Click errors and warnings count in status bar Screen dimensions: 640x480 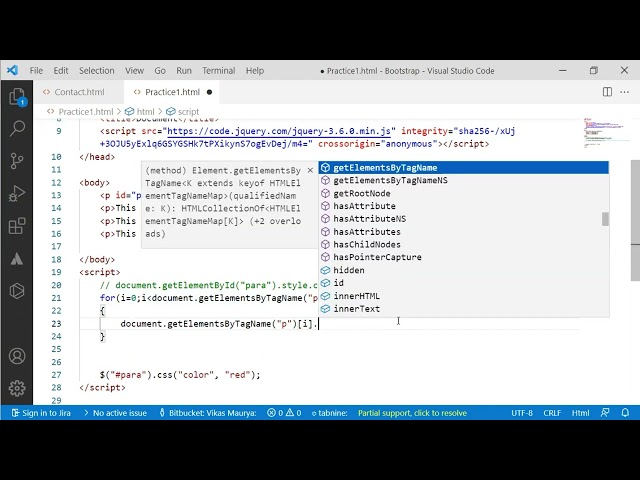click(284, 413)
